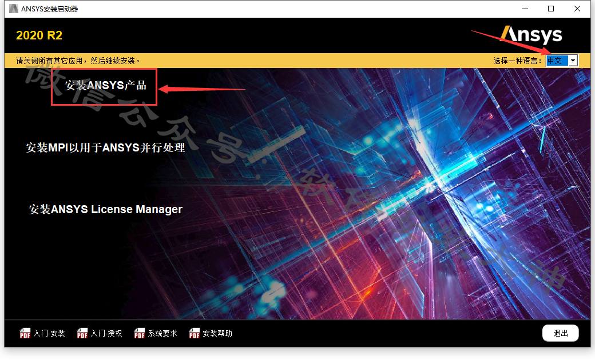Close the ANSYS安装启动器 window
This screenshot has width=595, height=364.
(x=577, y=9)
